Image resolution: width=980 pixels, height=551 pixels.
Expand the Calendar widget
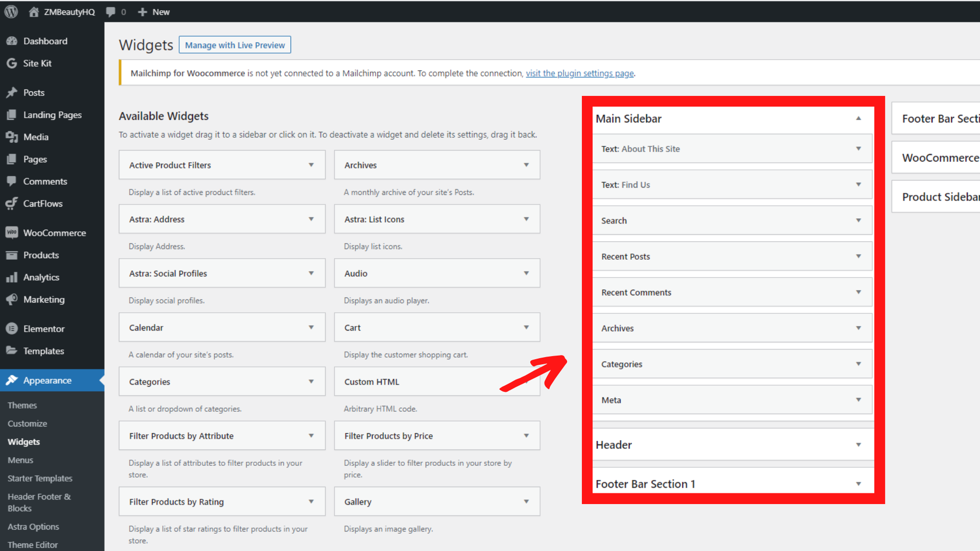click(311, 327)
